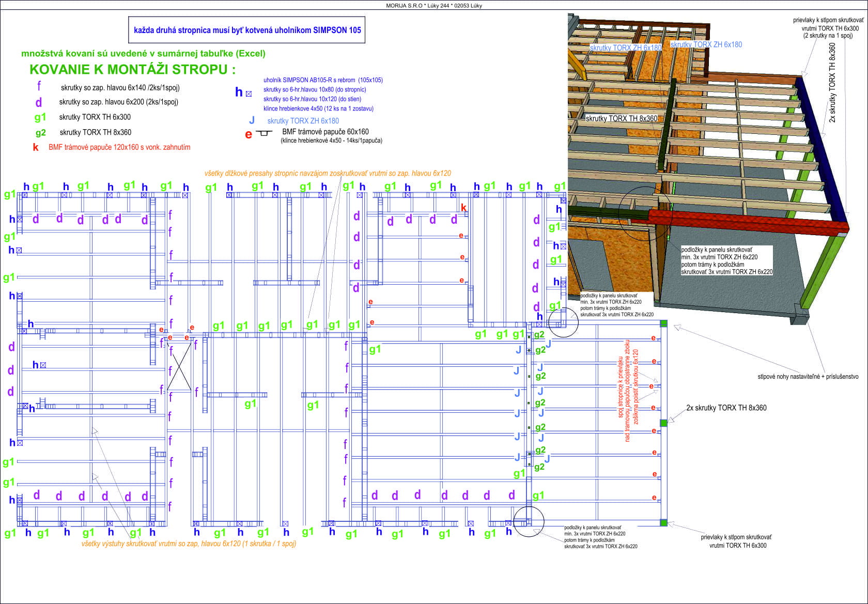Select the red beam in the 3D view
Image resolution: width=868 pixels, height=604 pixels.
(x=749, y=222)
